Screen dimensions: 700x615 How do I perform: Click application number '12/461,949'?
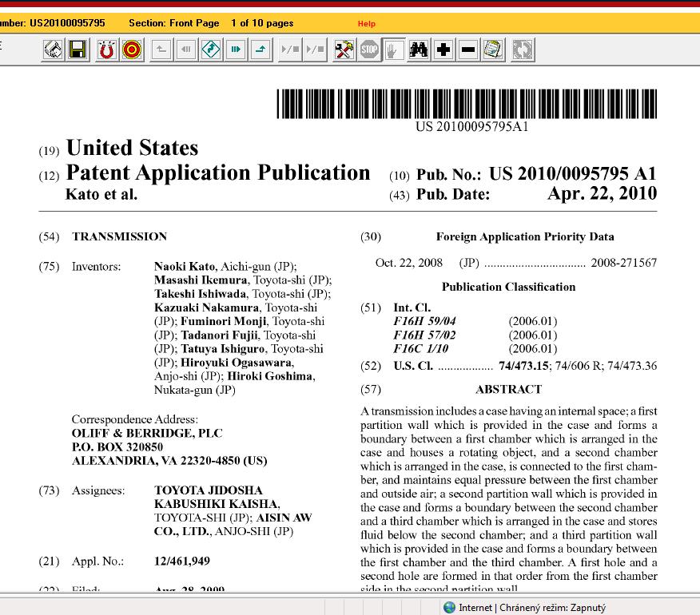point(182,561)
